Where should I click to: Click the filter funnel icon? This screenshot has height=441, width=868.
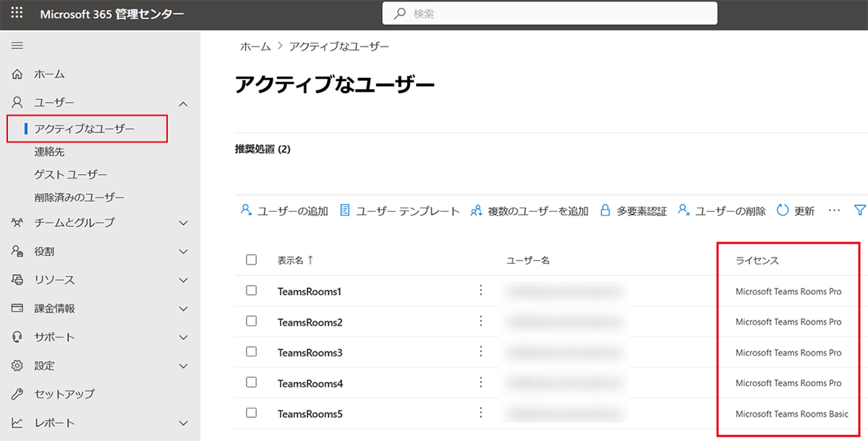click(859, 210)
